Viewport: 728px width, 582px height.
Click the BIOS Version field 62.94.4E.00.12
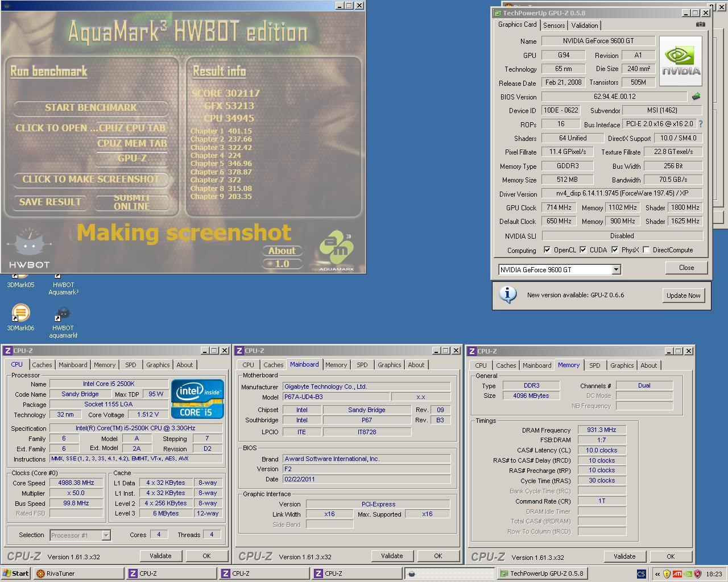click(614, 97)
